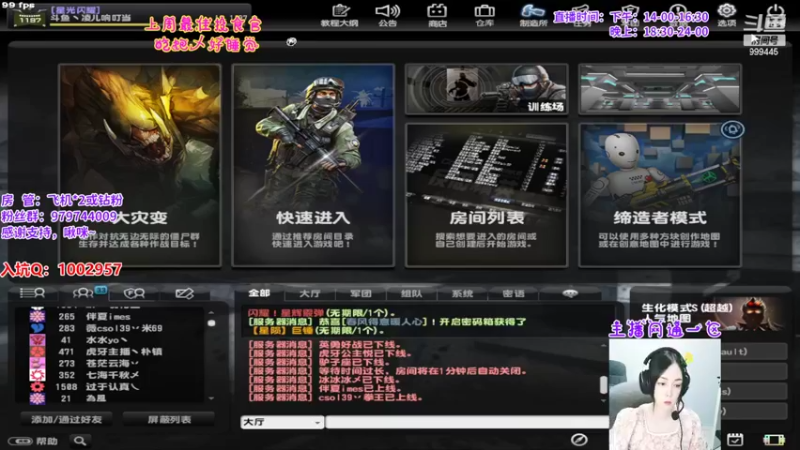Click the chat log scrollbar thumb
800x450 pixels.
click(604, 385)
